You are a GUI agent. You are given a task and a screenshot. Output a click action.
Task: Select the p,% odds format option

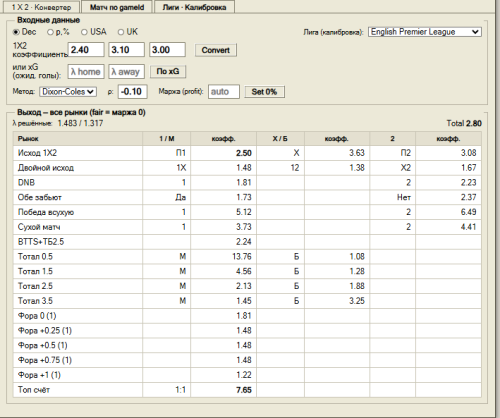click(x=58, y=32)
